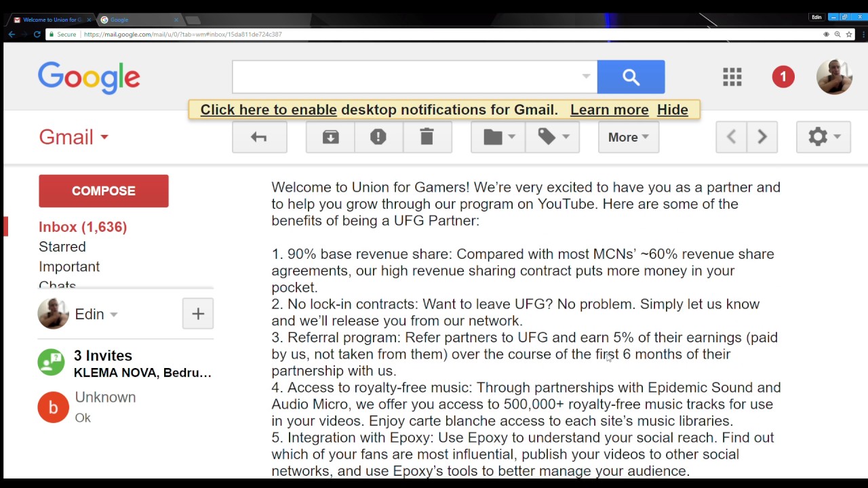
Task: Go to the newer email arrow
Action: [x=731, y=138]
